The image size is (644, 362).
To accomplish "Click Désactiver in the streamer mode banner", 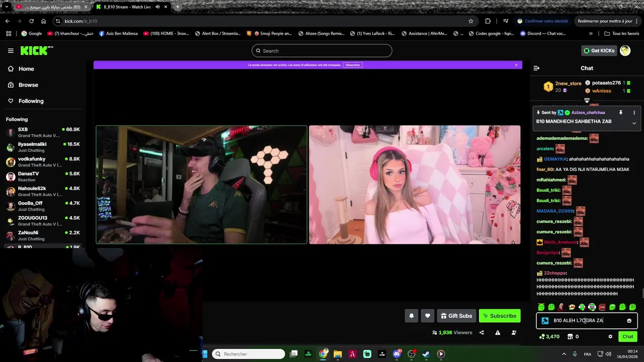I will 353,65.
